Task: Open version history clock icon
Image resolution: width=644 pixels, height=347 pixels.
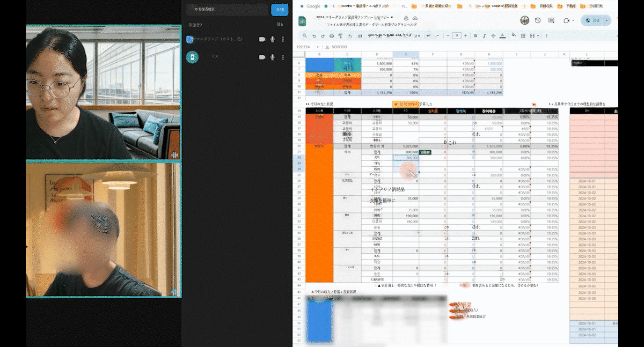Action: pos(538,20)
